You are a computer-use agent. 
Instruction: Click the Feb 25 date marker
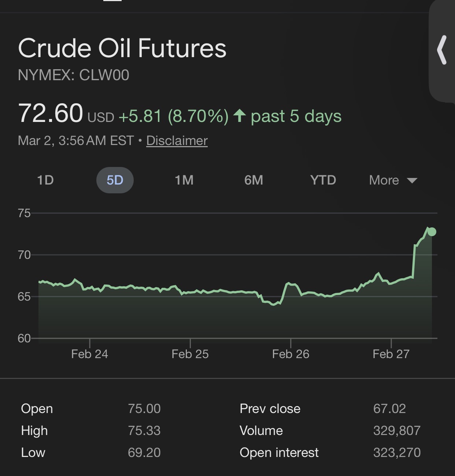point(190,354)
